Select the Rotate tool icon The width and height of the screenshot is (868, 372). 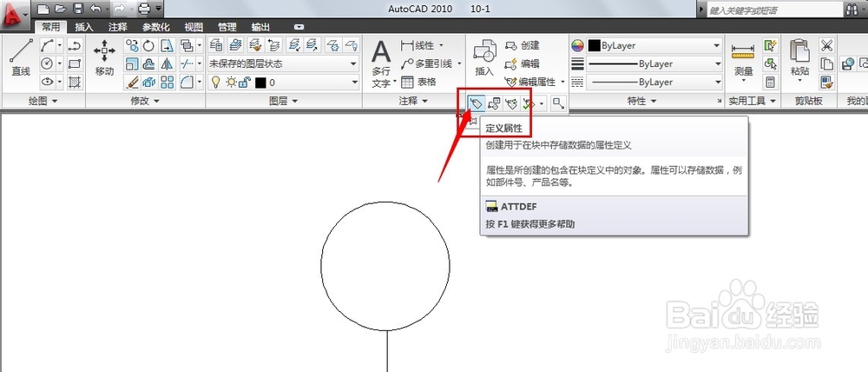(149, 45)
